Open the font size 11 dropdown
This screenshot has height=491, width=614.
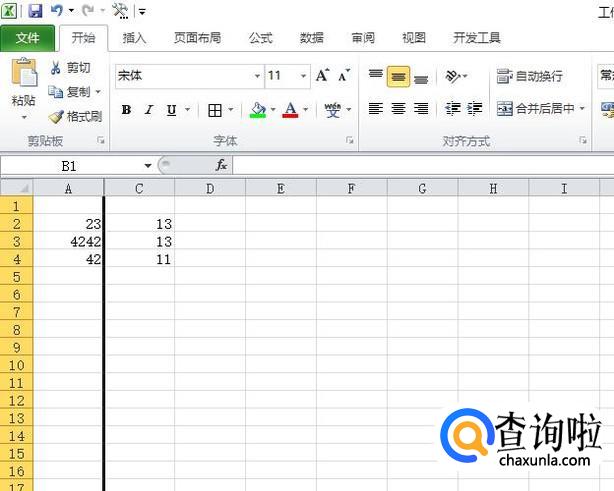pos(303,76)
